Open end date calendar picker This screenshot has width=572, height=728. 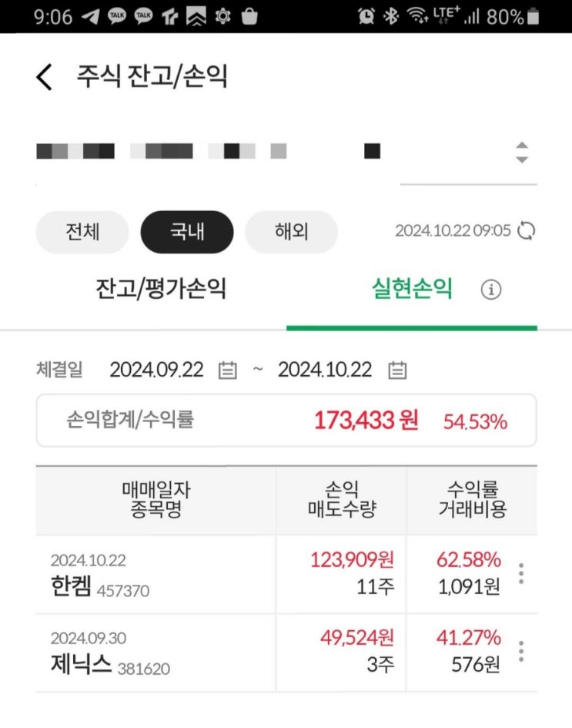coord(397,371)
